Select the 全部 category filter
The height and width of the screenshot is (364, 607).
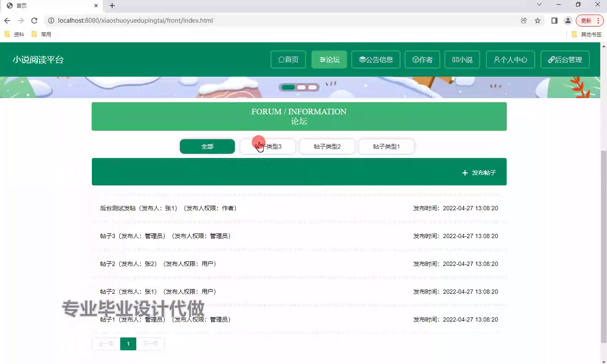pos(207,146)
